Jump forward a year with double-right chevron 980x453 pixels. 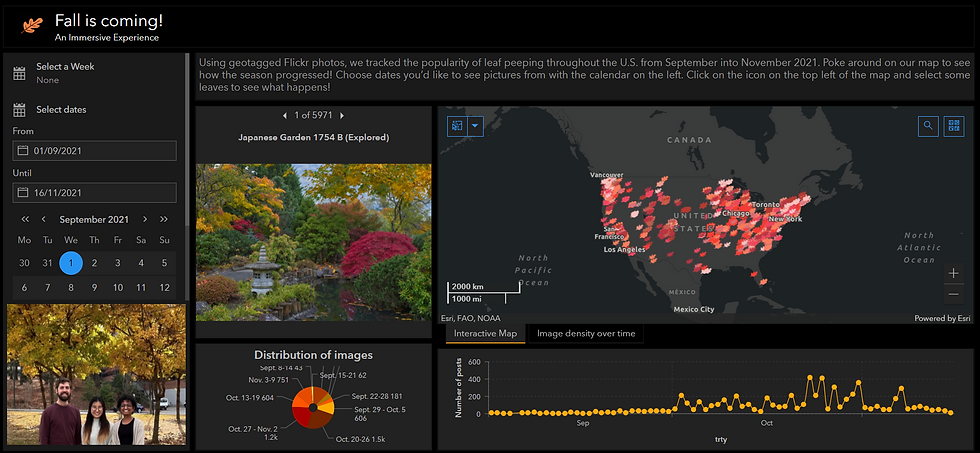tap(164, 219)
